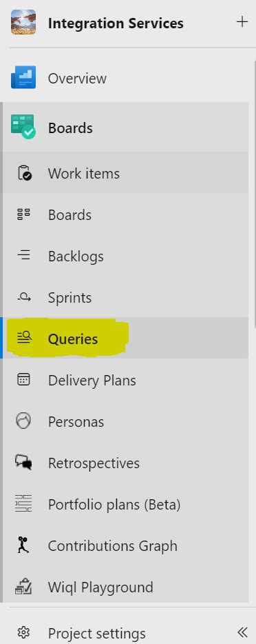Image resolution: width=256 pixels, height=644 pixels.
Task: Open the Contributions Graph entry
Action: (x=126, y=545)
